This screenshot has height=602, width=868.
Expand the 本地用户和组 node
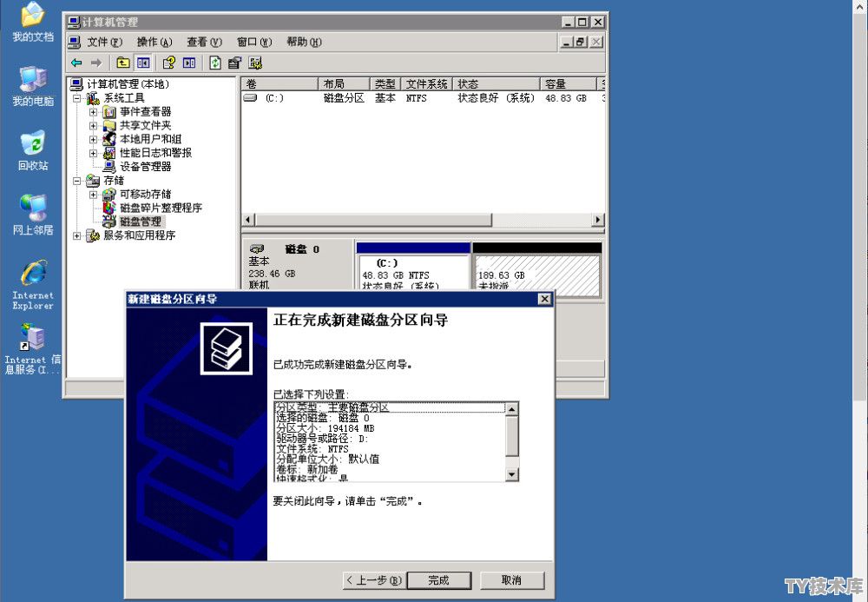point(93,140)
